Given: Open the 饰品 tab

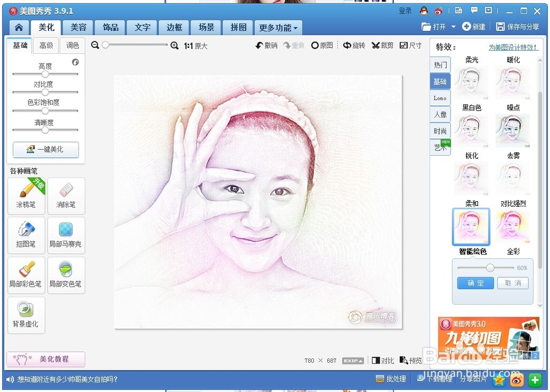Looking at the screenshot, I should 111,27.
